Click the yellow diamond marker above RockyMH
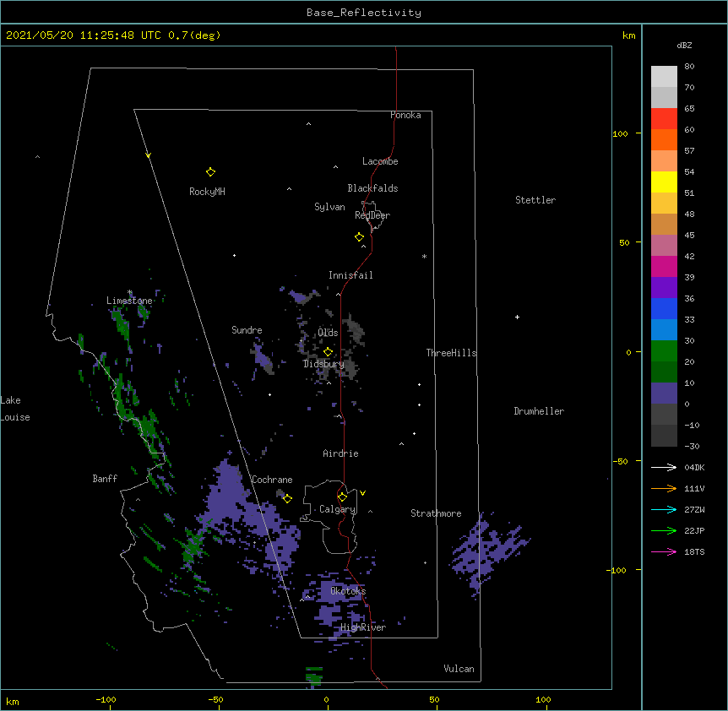This screenshot has width=728, height=711. pos(210,172)
